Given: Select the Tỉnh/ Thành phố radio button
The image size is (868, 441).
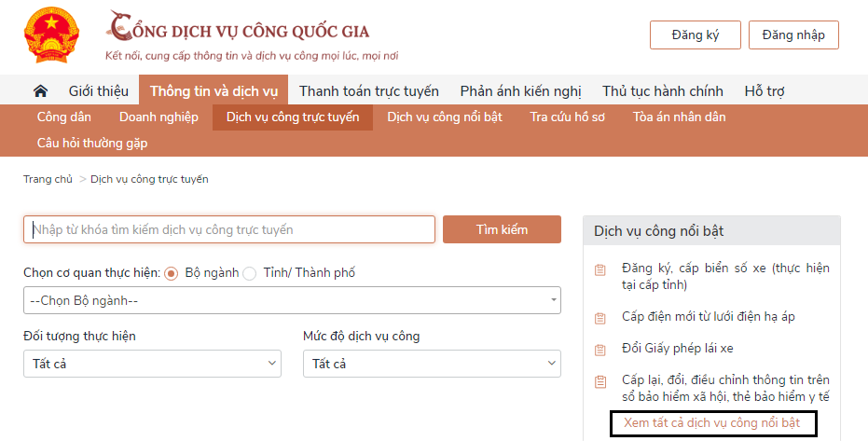Looking at the screenshot, I should 250,273.
